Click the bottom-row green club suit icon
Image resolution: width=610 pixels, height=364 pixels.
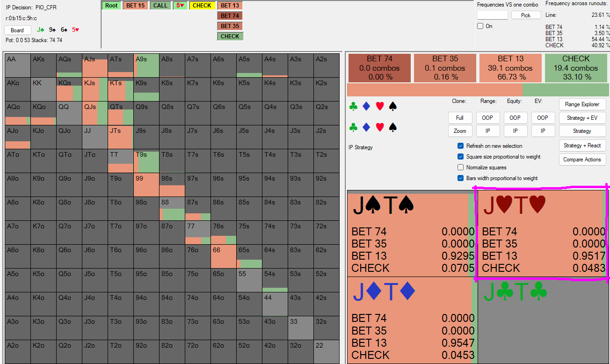tap(354, 127)
